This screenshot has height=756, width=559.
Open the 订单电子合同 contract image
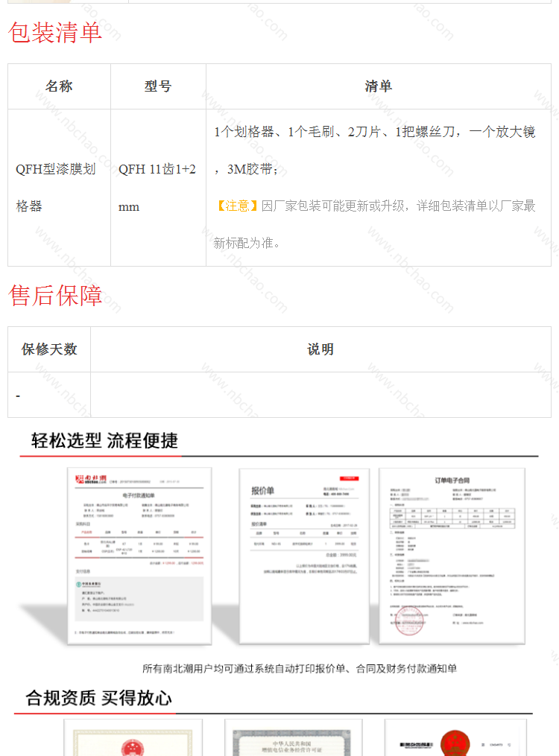[x=452, y=555]
